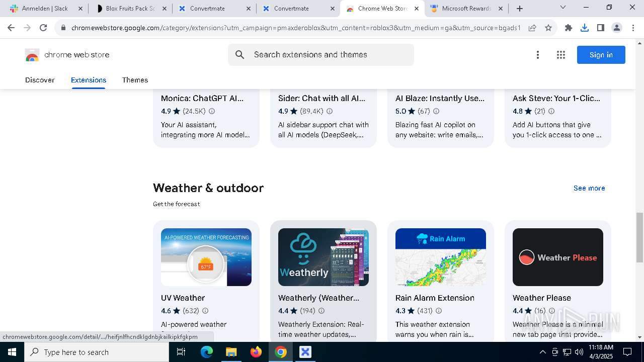Open File Explorer from taskbar
This screenshot has height=362, width=644.
tap(231, 352)
